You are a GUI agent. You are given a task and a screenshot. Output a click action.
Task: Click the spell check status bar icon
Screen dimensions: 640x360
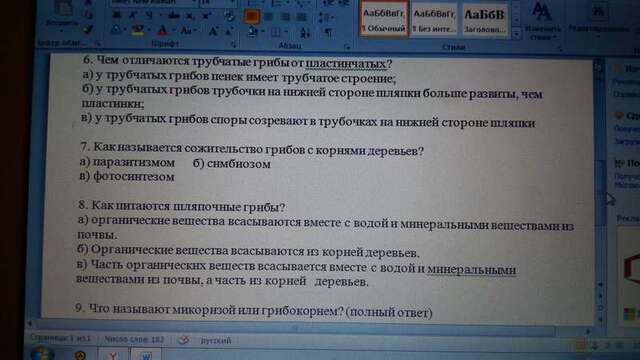pos(184,340)
